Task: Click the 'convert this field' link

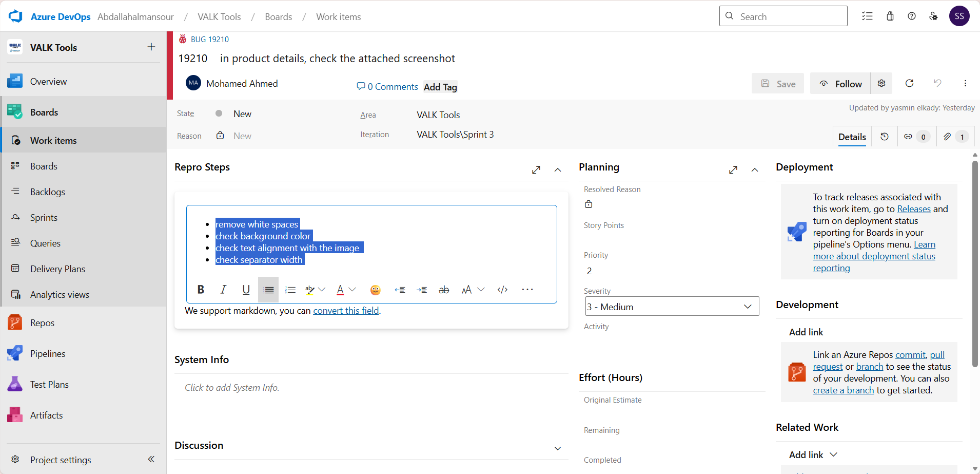Action: [346, 311]
